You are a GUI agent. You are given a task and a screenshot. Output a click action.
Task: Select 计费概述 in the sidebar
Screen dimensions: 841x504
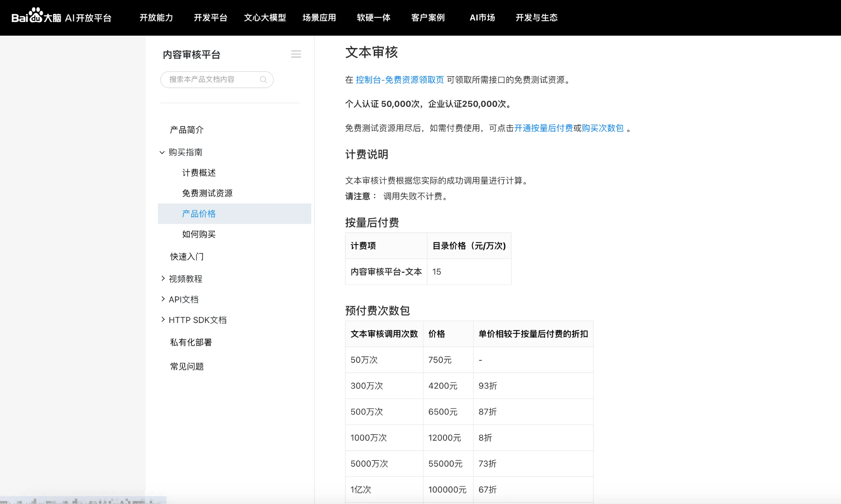199,173
